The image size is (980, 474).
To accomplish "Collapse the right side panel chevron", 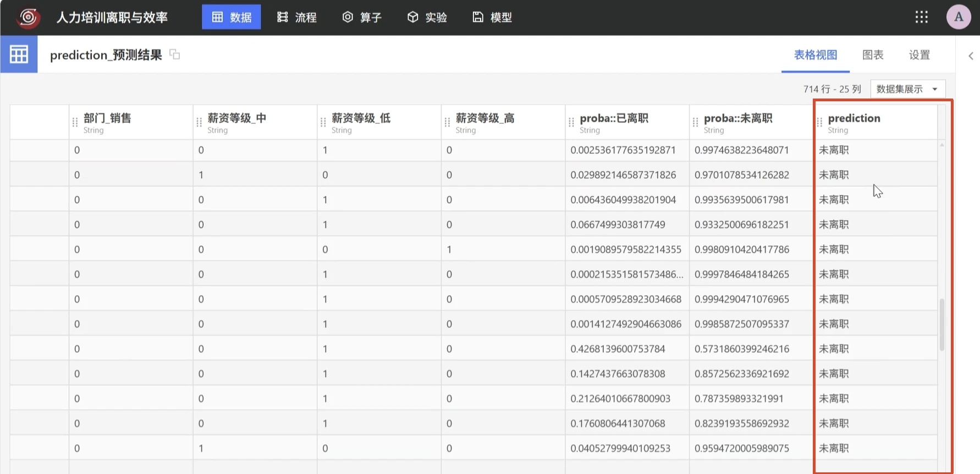I will pos(971,56).
